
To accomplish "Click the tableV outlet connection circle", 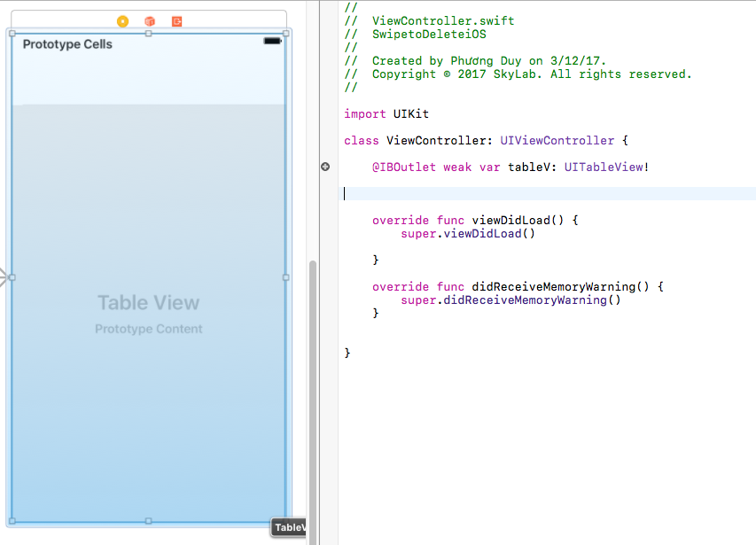I will tap(325, 167).
